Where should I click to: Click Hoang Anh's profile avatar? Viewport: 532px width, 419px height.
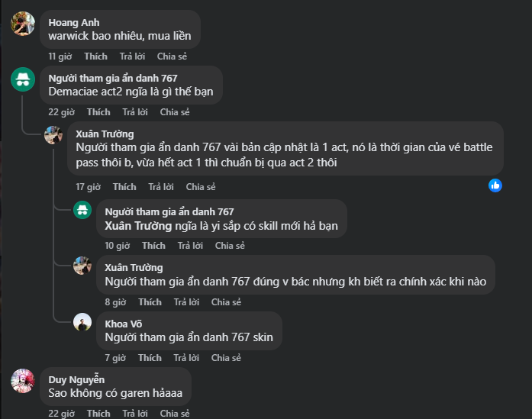(x=23, y=24)
